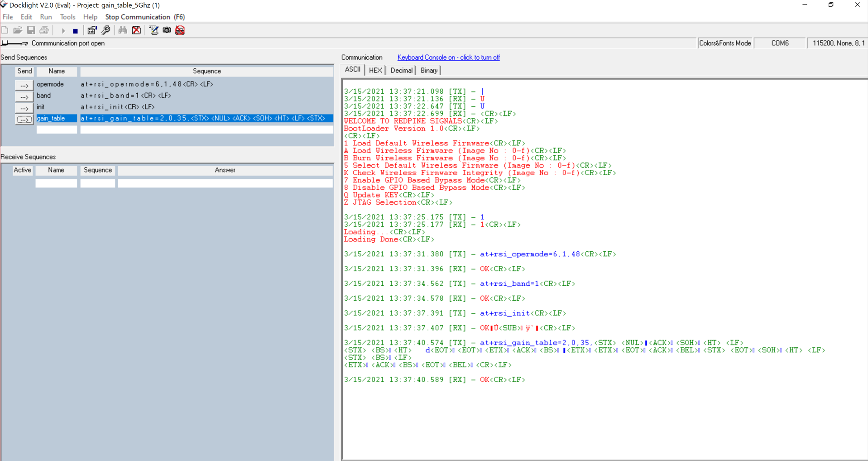The width and height of the screenshot is (868, 461).
Task: Open an existing Docklight project
Action: [x=17, y=30]
